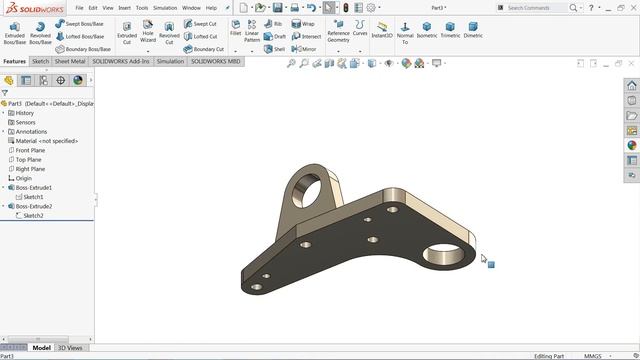
Task: Open the MMGS unit system dropdown
Action: point(597,356)
